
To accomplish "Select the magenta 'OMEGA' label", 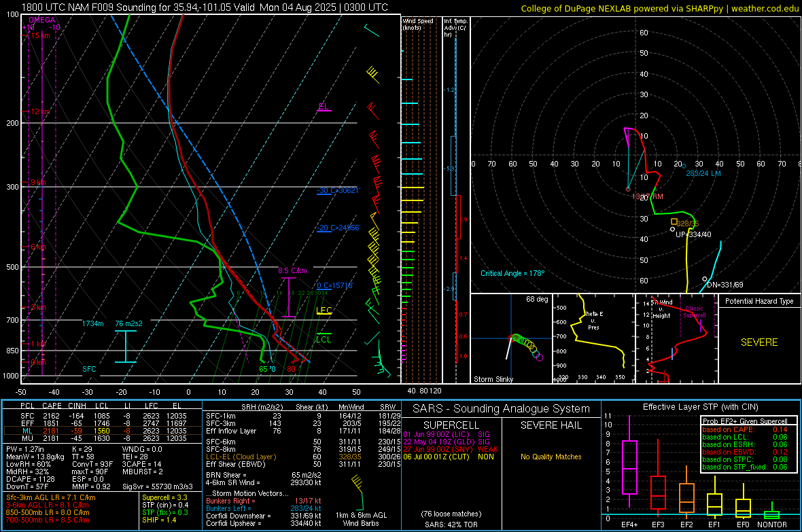I will coord(41,20).
